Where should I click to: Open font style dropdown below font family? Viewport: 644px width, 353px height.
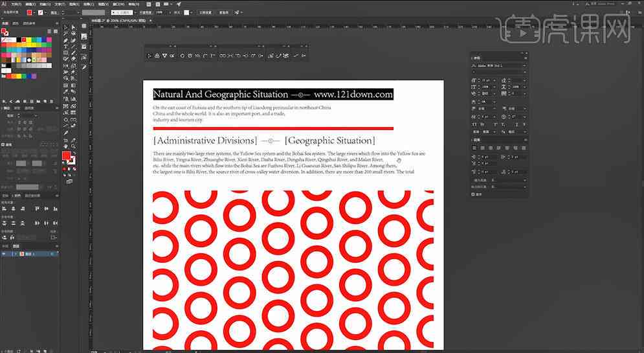tap(524, 71)
